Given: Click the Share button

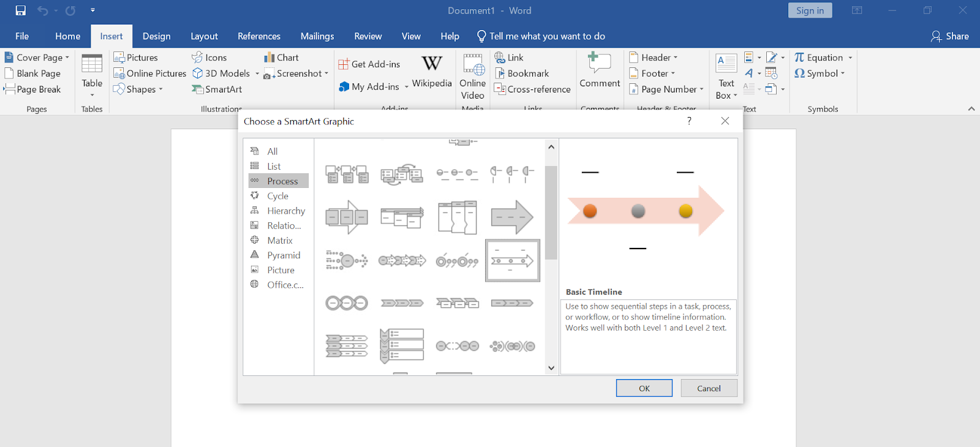Looking at the screenshot, I should click(950, 36).
